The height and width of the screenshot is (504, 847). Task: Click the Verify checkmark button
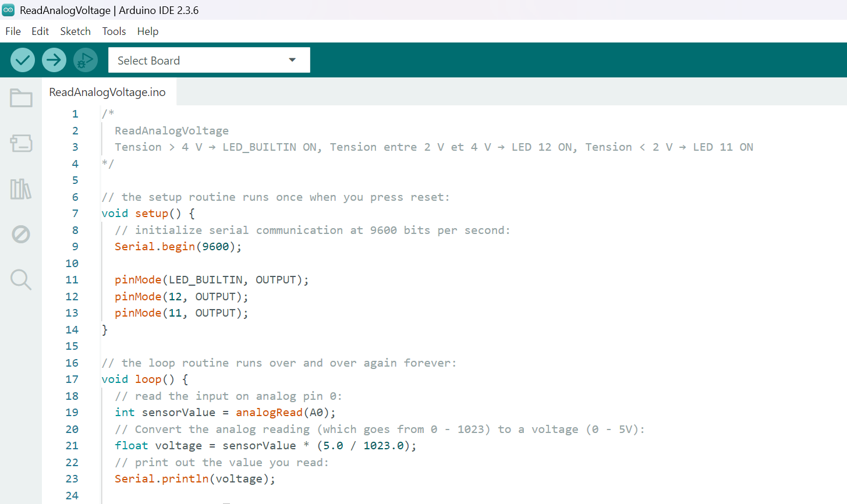[x=23, y=60]
